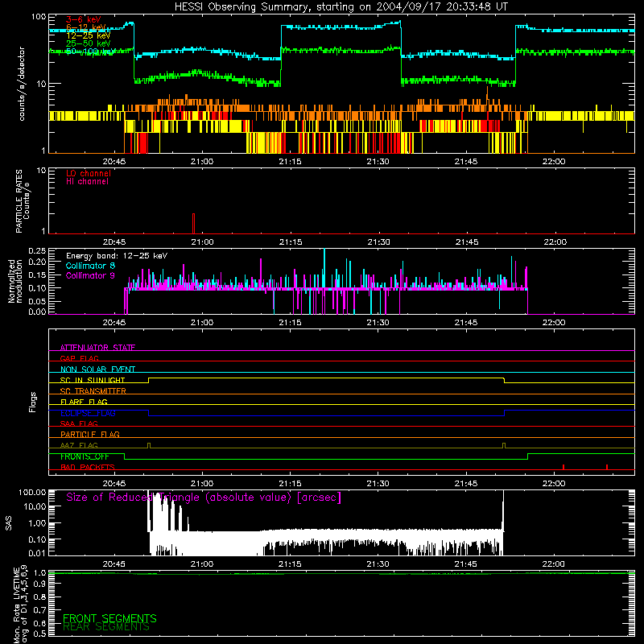Image resolution: width=644 pixels, height=644 pixels.
Task: Click the 'Size of Reduced Triangle' magenta caption
Action: (x=204, y=497)
